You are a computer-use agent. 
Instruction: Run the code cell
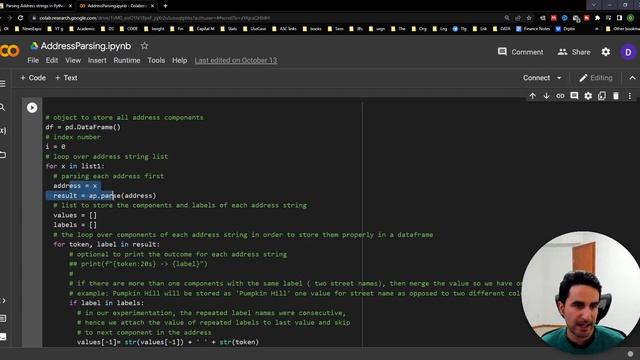[32, 107]
